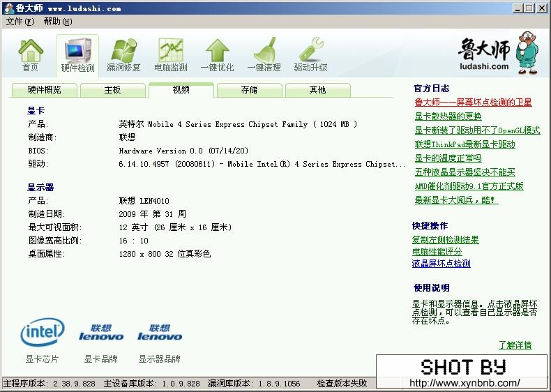Screen dimensions: 551x392
Task: Click the BIOS value Hardware Version 0.0
Action: (x=183, y=151)
